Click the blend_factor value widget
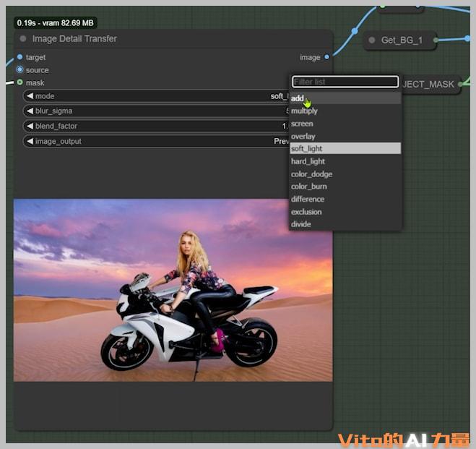 156,126
